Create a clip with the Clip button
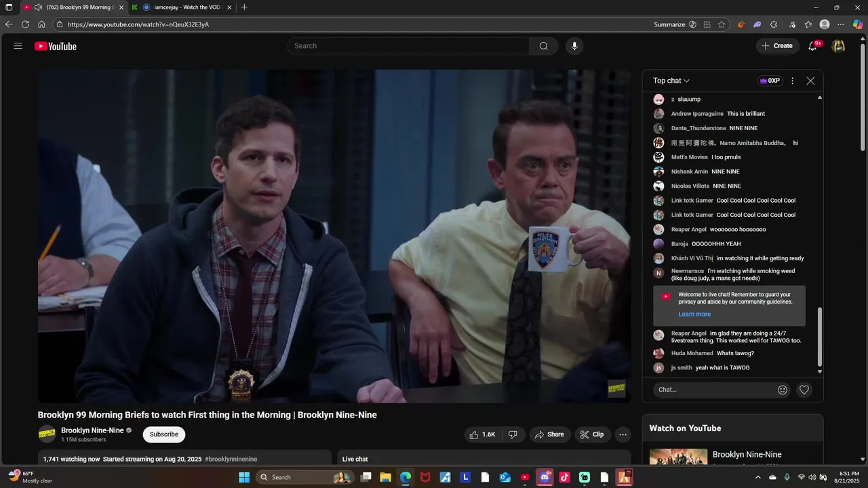This screenshot has height=488, width=868. coord(592,434)
